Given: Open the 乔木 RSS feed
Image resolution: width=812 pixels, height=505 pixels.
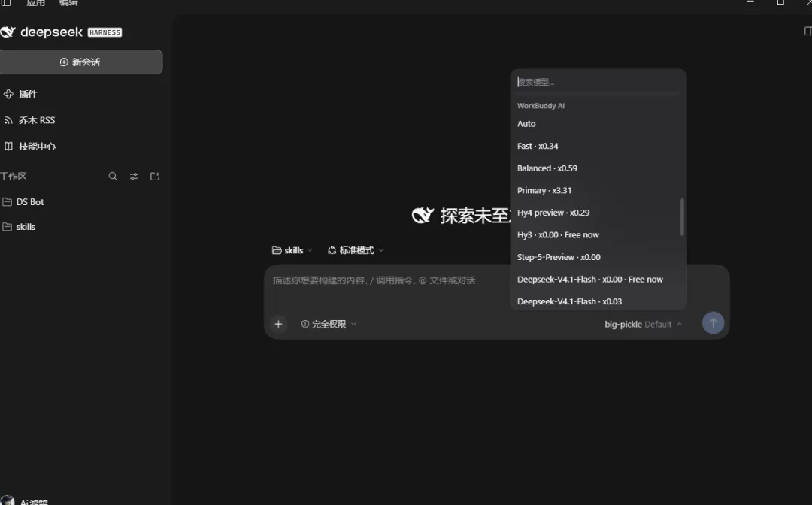Looking at the screenshot, I should pos(36,120).
